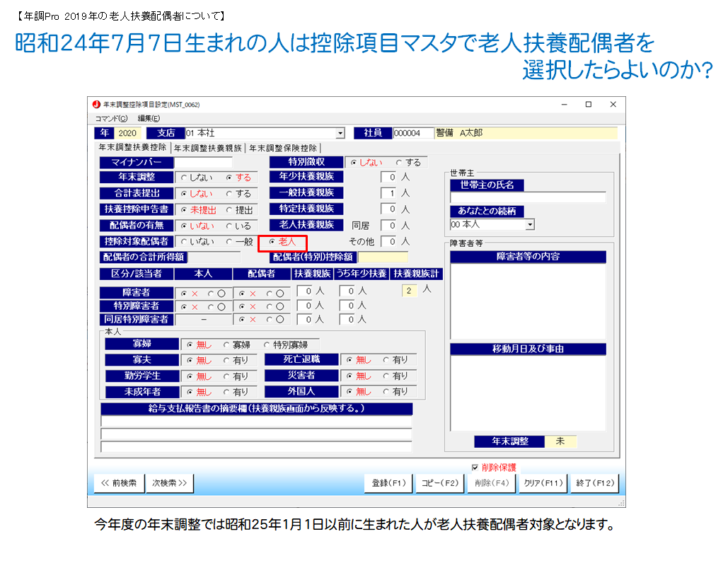Set 配偶者の有無 to いる
The height and width of the screenshot is (568, 728).
(229, 226)
